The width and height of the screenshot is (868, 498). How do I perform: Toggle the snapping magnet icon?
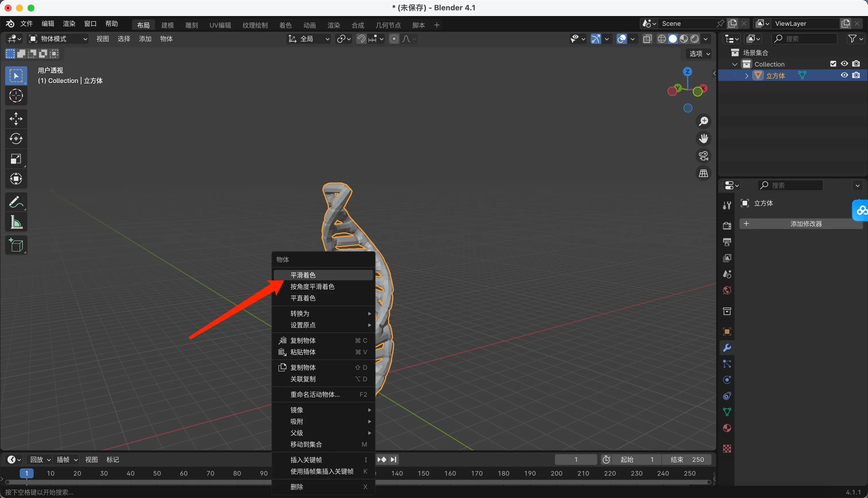[361, 39]
